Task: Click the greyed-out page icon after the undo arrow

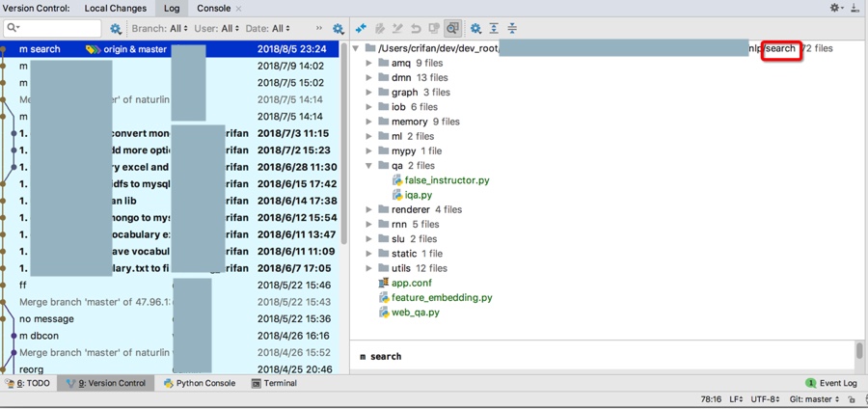Action: pos(434,28)
